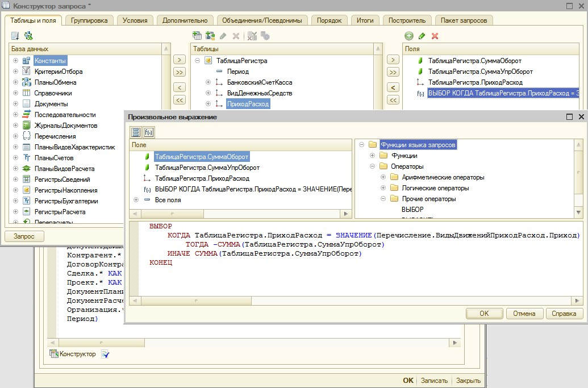Viewport: 588px width, 388px height.
Task: Click the red delete field icon
Action: tap(435, 36)
